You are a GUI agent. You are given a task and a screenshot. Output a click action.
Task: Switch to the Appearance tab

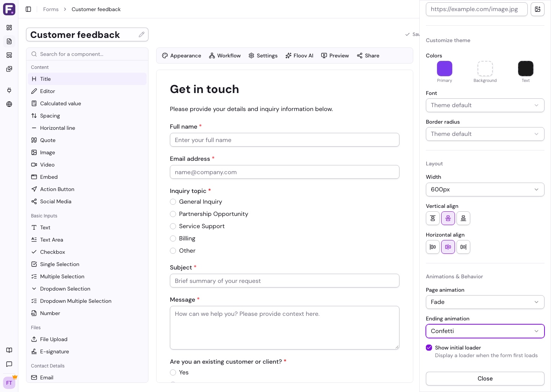point(181,56)
